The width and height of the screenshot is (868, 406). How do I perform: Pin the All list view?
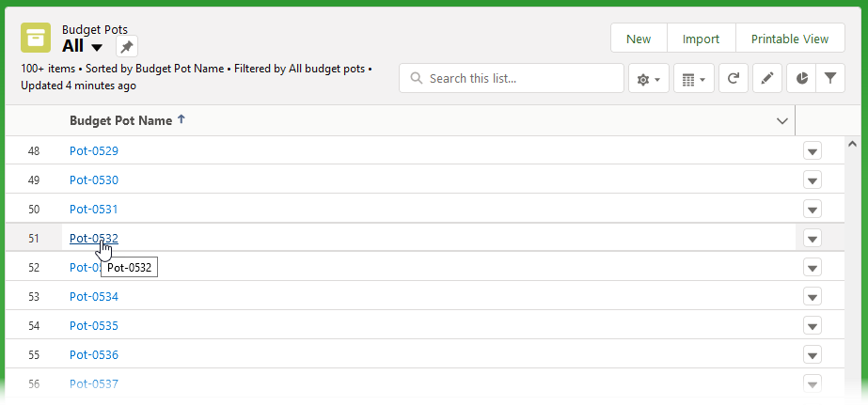point(127,46)
